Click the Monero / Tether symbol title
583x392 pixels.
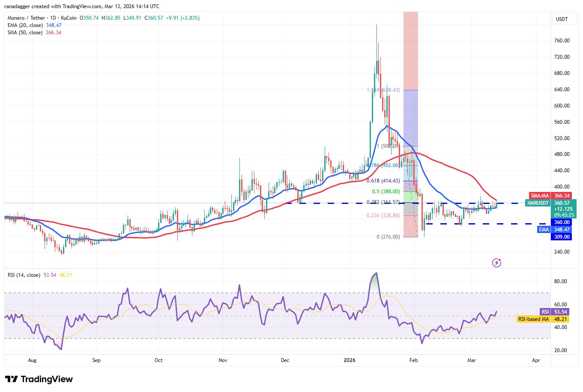(26, 18)
